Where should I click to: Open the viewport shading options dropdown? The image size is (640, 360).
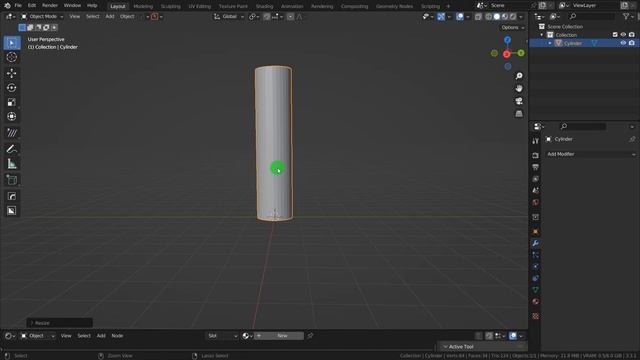point(521,17)
